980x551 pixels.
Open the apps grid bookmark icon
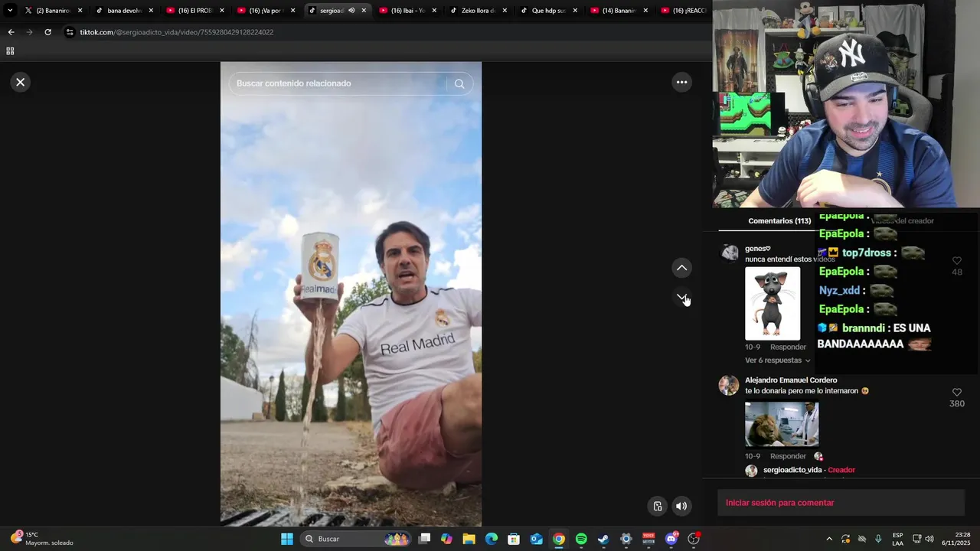point(10,51)
